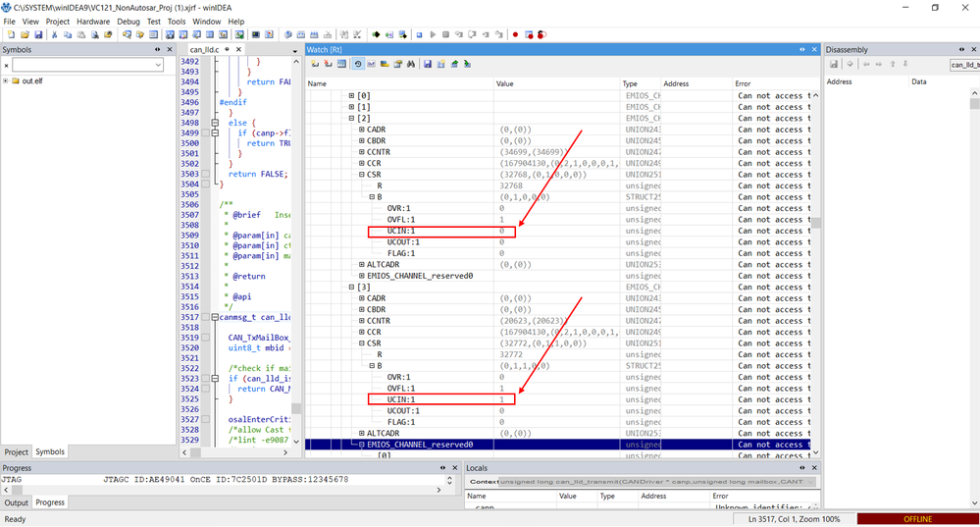
Task: Switch to the Project tab
Action: (x=17, y=452)
